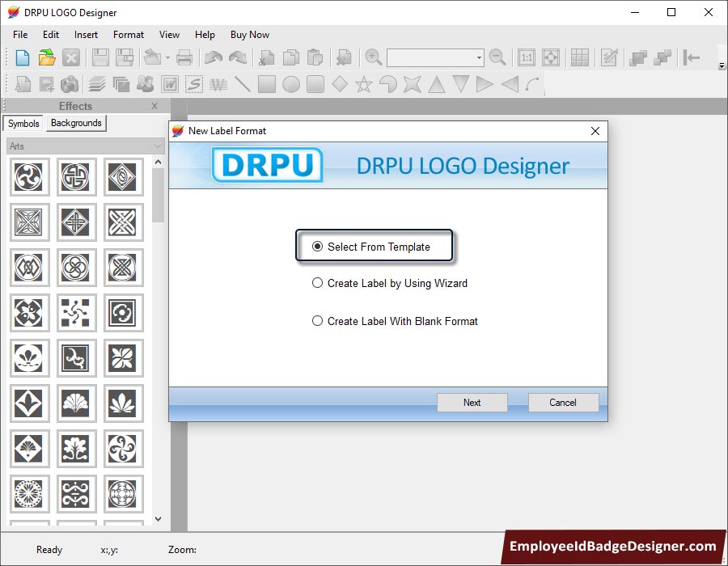728x566 pixels.
Task: Click the align left edge arrow icon
Action: [x=692, y=58]
